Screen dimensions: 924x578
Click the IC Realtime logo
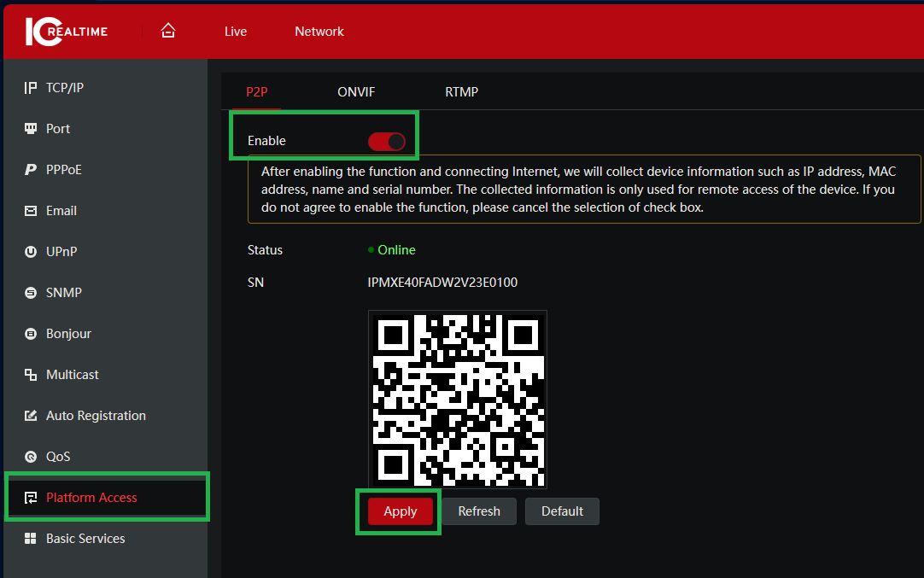tap(67, 32)
